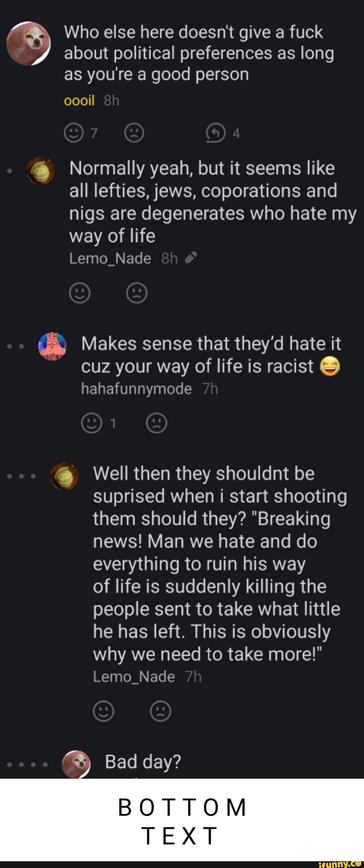Click the reply arrow icon showing 4 replies
Viewport: 364px width, 868px height.
click(x=215, y=133)
